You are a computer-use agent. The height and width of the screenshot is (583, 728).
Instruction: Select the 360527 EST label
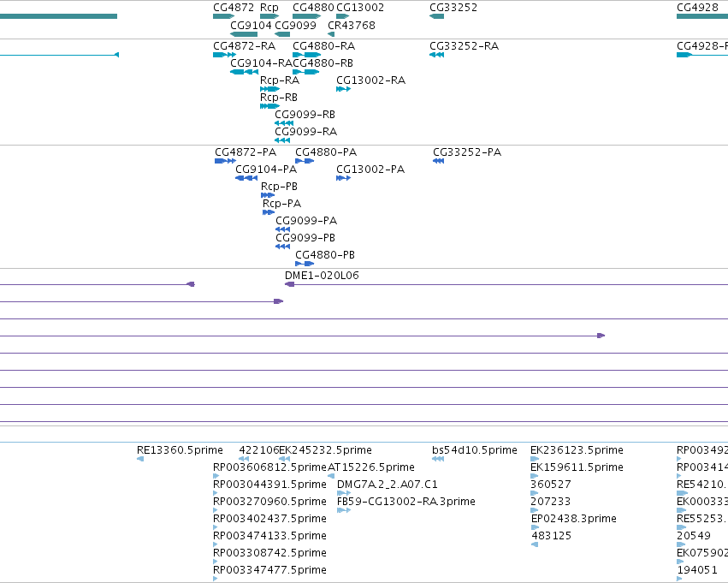551,485
